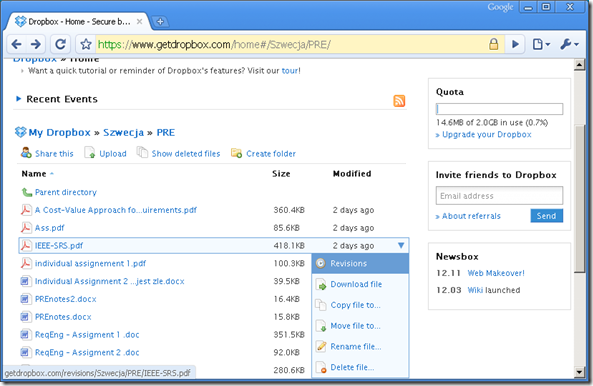The height and width of the screenshot is (386, 593).
Task: Sort files by Name column
Action: coord(34,174)
